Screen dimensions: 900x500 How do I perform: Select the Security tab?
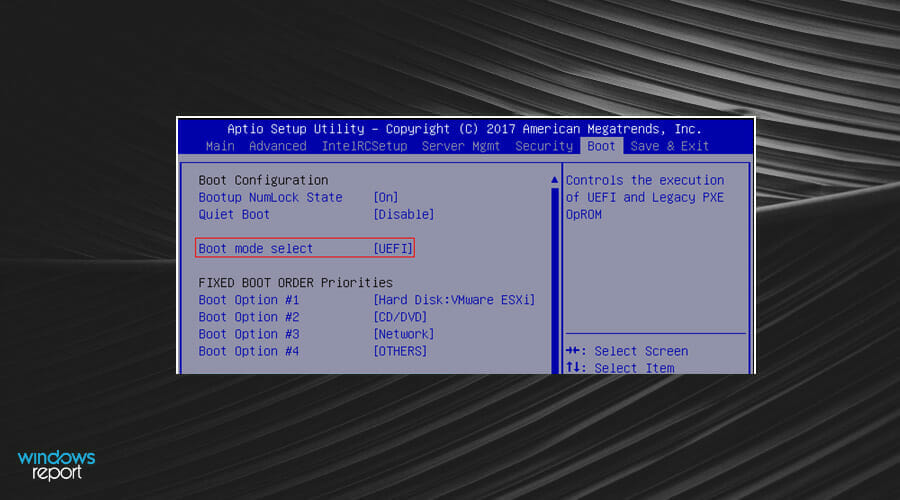[x=544, y=146]
